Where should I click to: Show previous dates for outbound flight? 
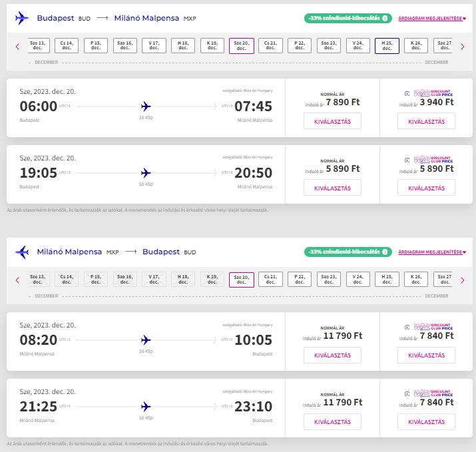coord(17,47)
